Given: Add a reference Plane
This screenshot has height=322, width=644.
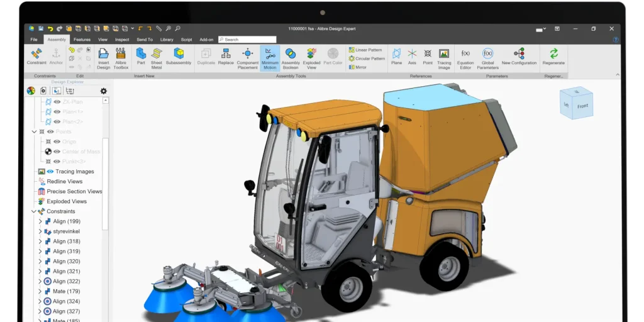Looking at the screenshot, I should (x=396, y=57).
